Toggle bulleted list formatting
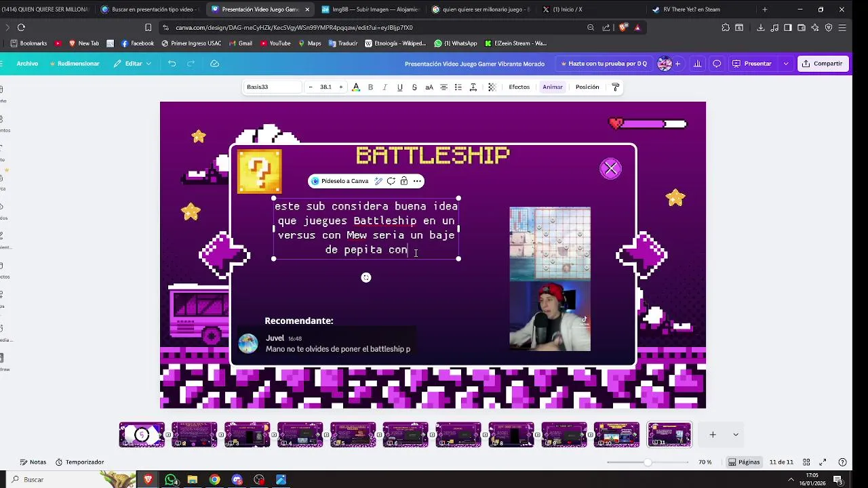 click(x=458, y=87)
